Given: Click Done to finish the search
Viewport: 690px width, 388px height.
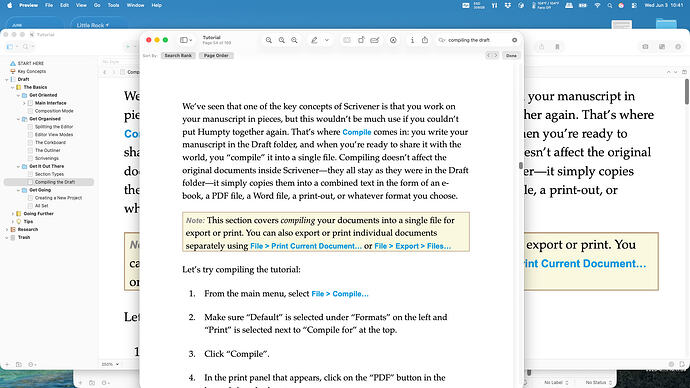Looking at the screenshot, I should 511,55.
